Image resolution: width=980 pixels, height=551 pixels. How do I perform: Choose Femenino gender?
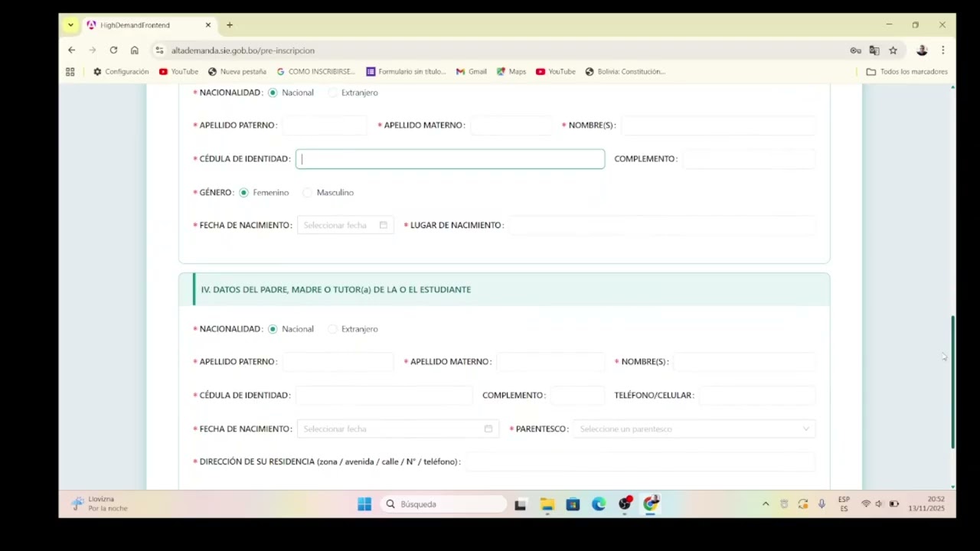tap(243, 193)
